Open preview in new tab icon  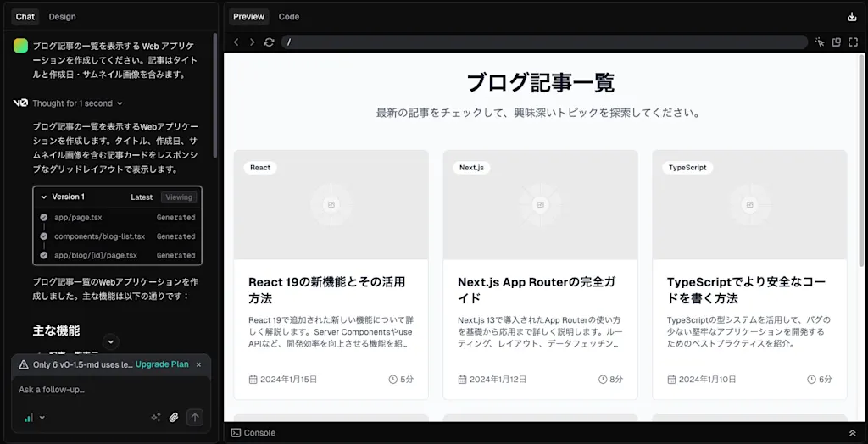tap(837, 42)
